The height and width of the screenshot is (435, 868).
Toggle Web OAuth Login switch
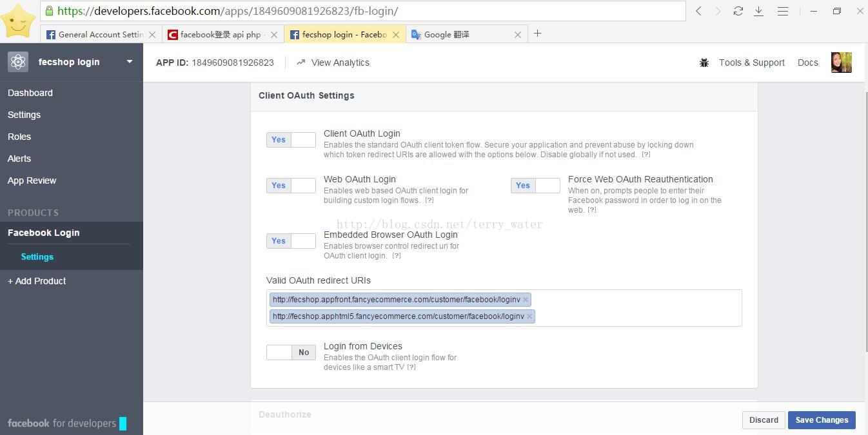click(x=291, y=186)
